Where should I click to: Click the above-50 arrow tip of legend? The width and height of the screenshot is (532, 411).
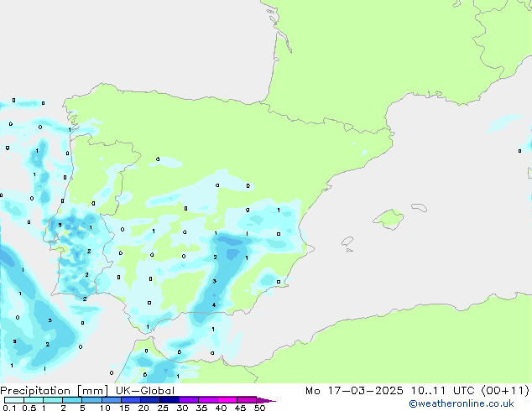[x=266, y=400]
